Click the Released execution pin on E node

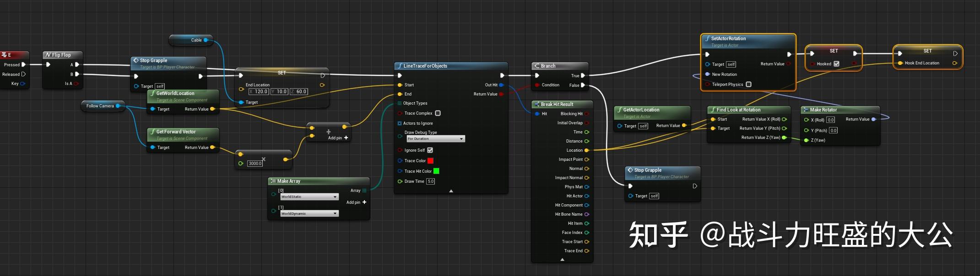point(23,74)
